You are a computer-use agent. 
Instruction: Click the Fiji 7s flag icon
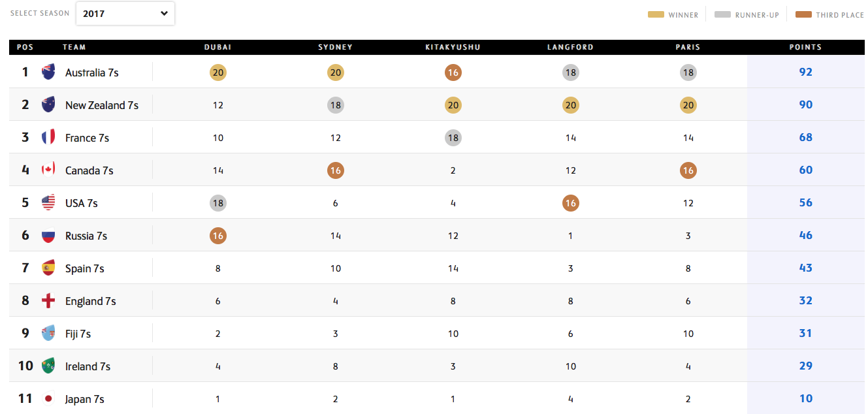pyautogui.click(x=48, y=334)
